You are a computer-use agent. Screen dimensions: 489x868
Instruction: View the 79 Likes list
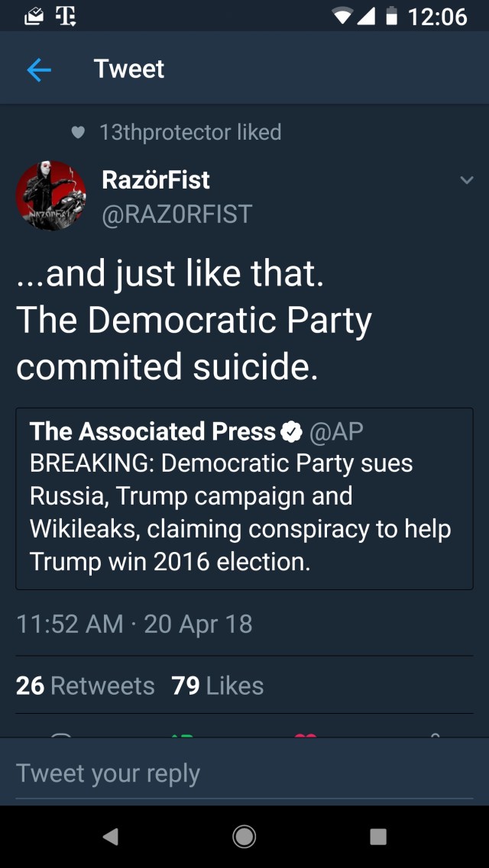click(x=218, y=686)
